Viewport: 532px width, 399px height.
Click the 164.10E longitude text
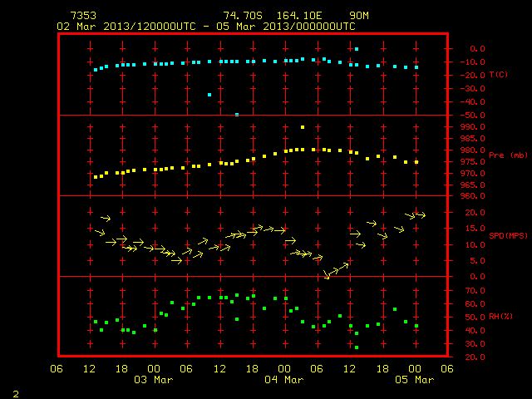coord(299,16)
